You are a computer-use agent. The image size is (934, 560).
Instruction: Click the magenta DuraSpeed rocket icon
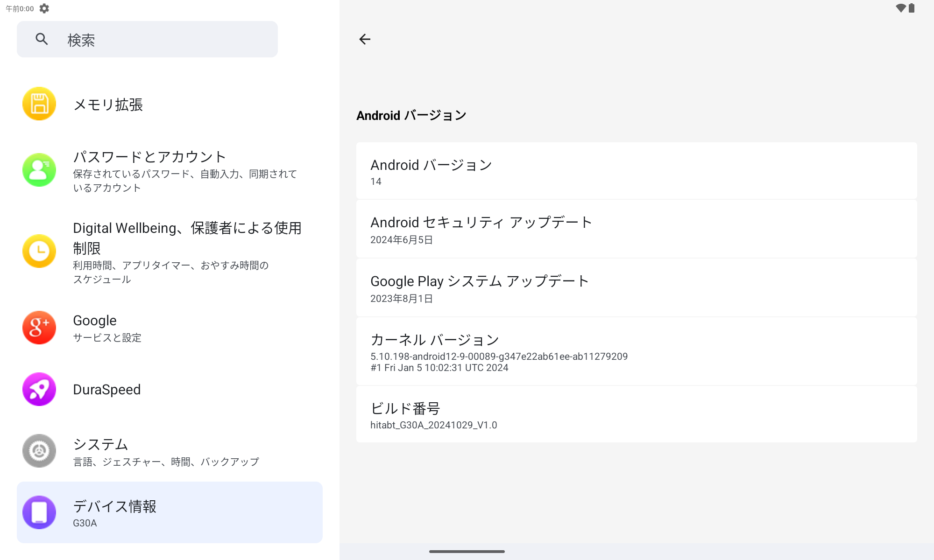(x=39, y=389)
